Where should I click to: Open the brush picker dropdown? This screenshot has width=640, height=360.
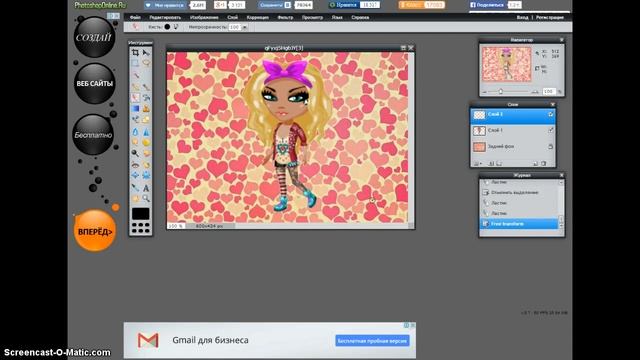point(176,27)
